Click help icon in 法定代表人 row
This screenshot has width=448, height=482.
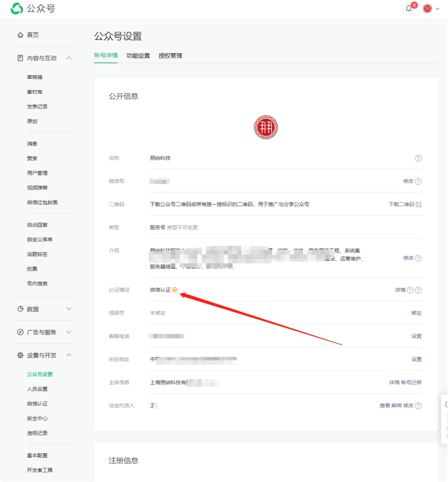click(x=418, y=406)
